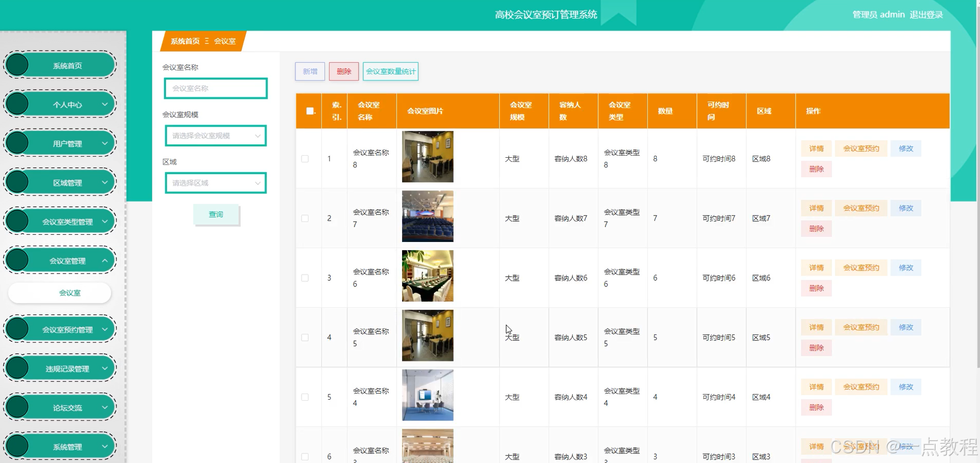Expand the 违规记录管理 menu chevron
This screenshot has width=980, height=463.
[105, 369]
